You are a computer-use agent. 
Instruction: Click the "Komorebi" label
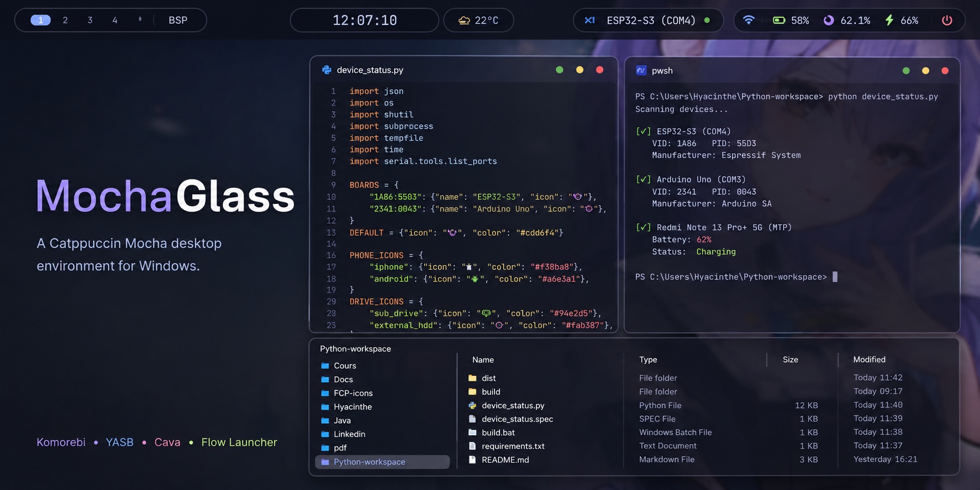point(61,442)
